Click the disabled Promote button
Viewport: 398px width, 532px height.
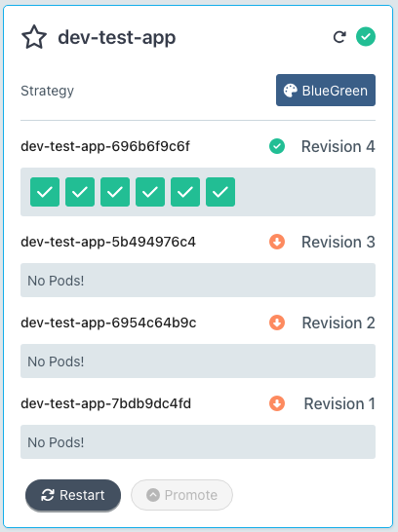182,495
